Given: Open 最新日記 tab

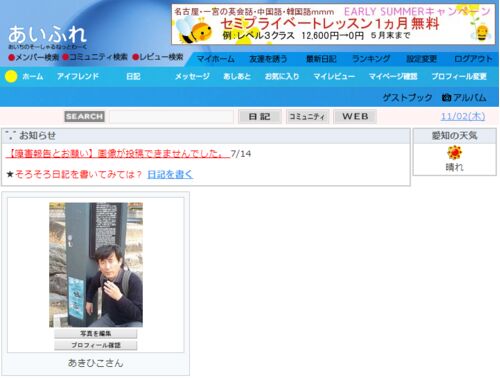Looking at the screenshot, I should [x=321, y=59].
